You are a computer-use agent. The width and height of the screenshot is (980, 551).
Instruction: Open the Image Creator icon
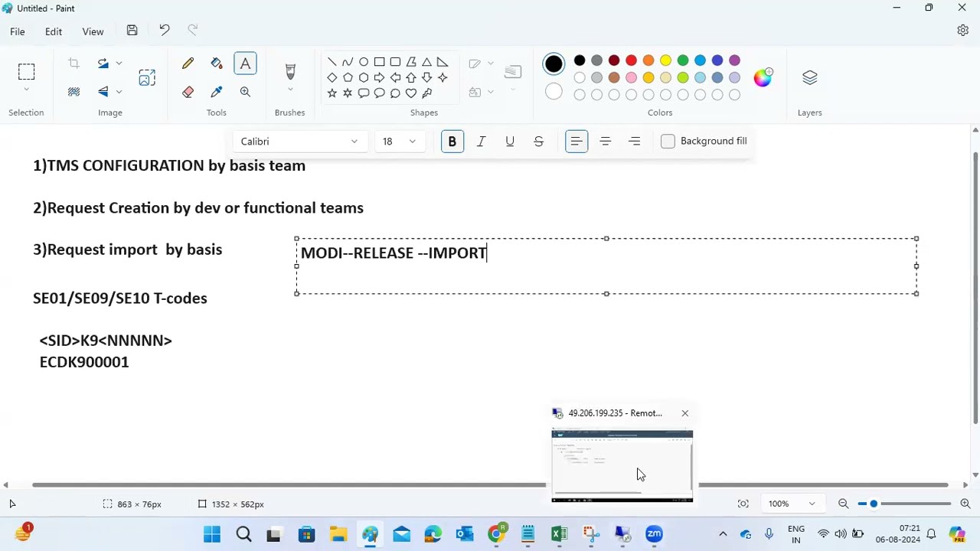[x=147, y=77]
